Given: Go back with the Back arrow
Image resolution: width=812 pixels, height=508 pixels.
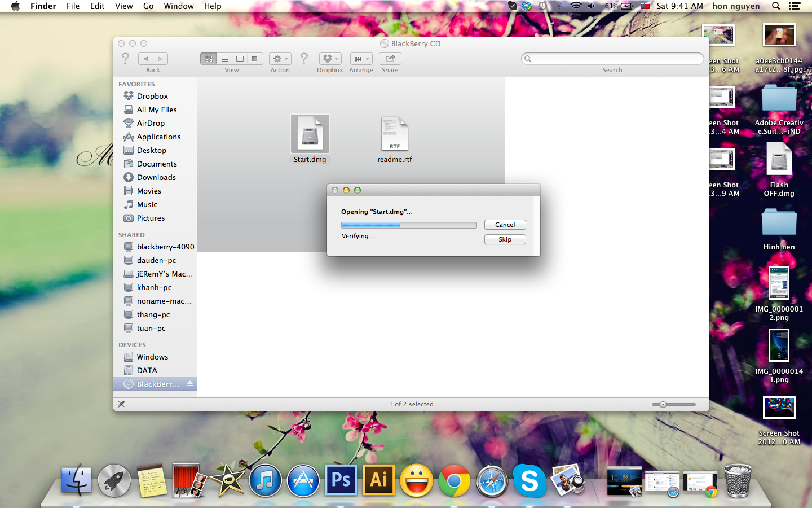Looking at the screenshot, I should [x=146, y=59].
